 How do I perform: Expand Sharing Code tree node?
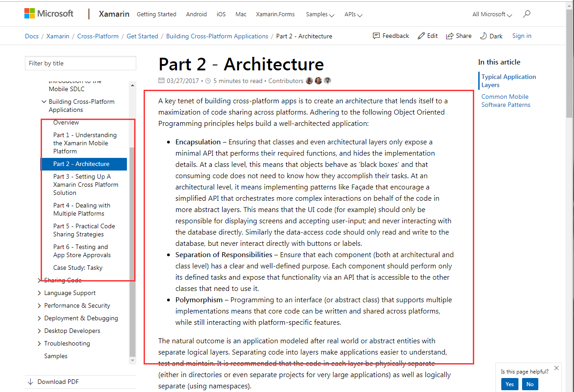coord(40,280)
